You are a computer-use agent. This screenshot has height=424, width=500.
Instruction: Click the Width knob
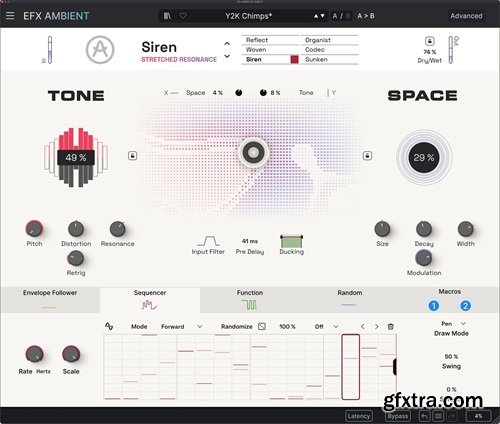pos(465,229)
